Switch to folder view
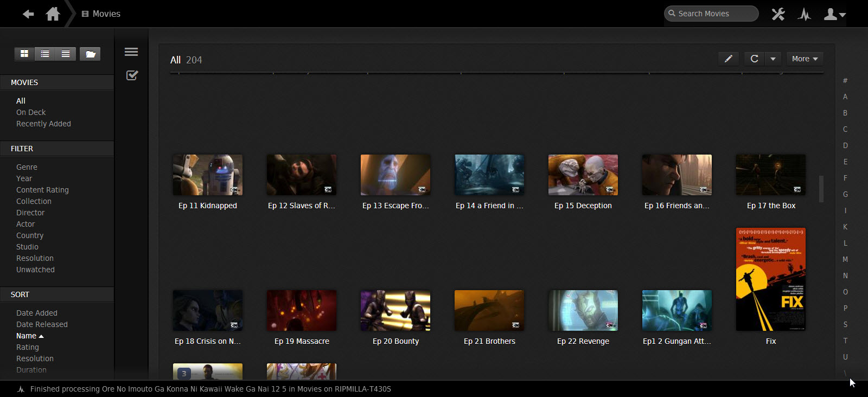The height and width of the screenshot is (397, 868). [x=90, y=54]
